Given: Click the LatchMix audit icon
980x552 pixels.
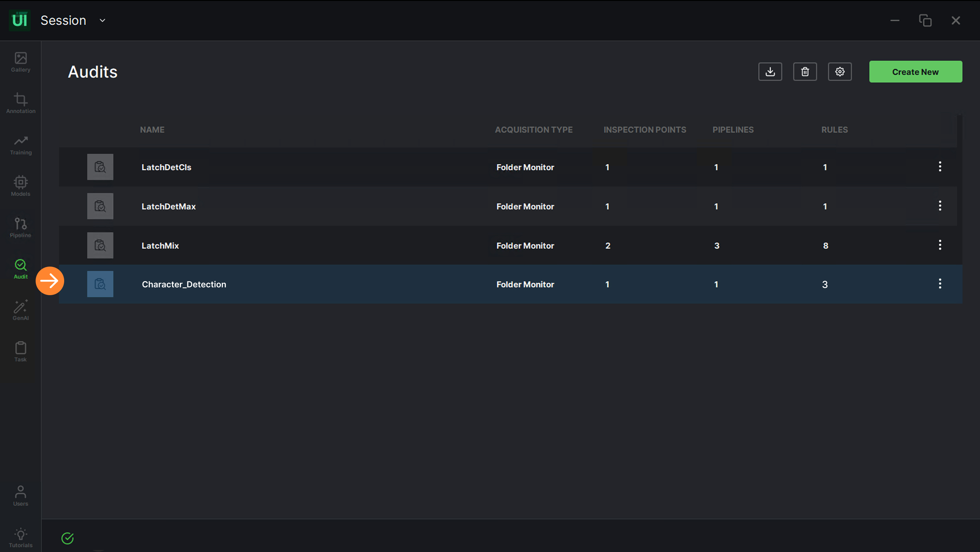Looking at the screenshot, I should (x=100, y=245).
